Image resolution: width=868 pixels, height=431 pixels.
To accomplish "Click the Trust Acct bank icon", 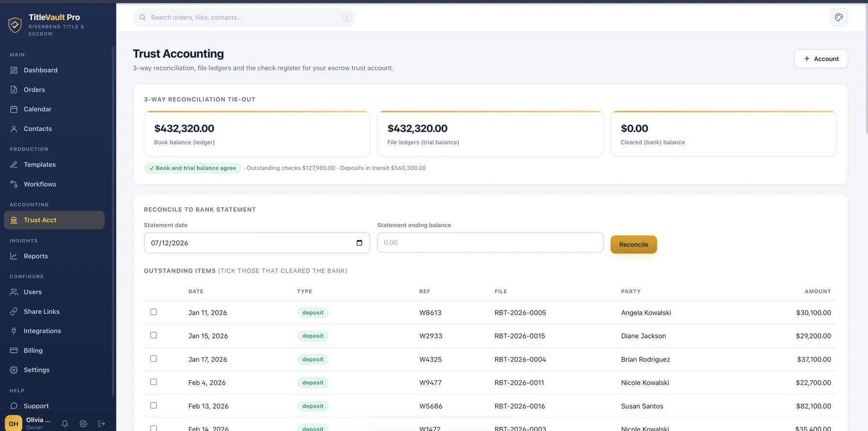I will pos(14,220).
